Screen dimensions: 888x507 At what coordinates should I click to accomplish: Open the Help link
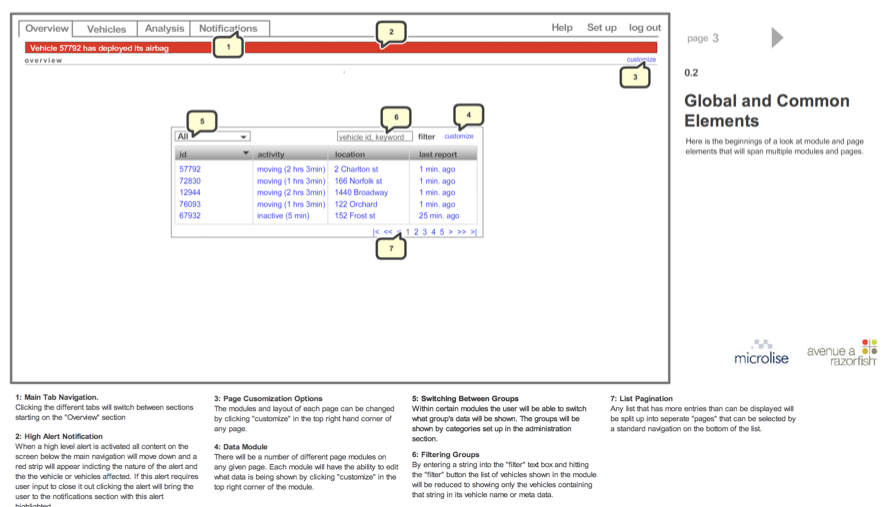point(562,28)
